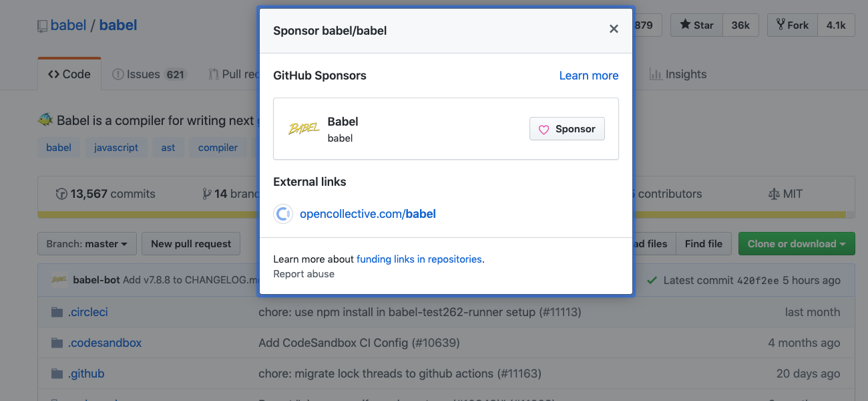Click the green checkmark beside Latest commit

652,280
